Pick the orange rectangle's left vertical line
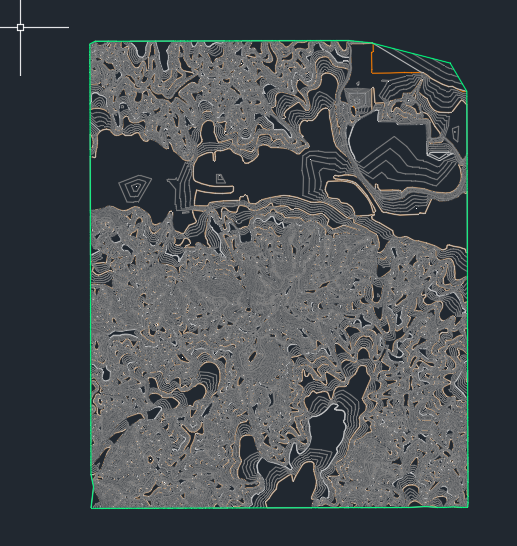The image size is (517, 546). (x=372, y=58)
